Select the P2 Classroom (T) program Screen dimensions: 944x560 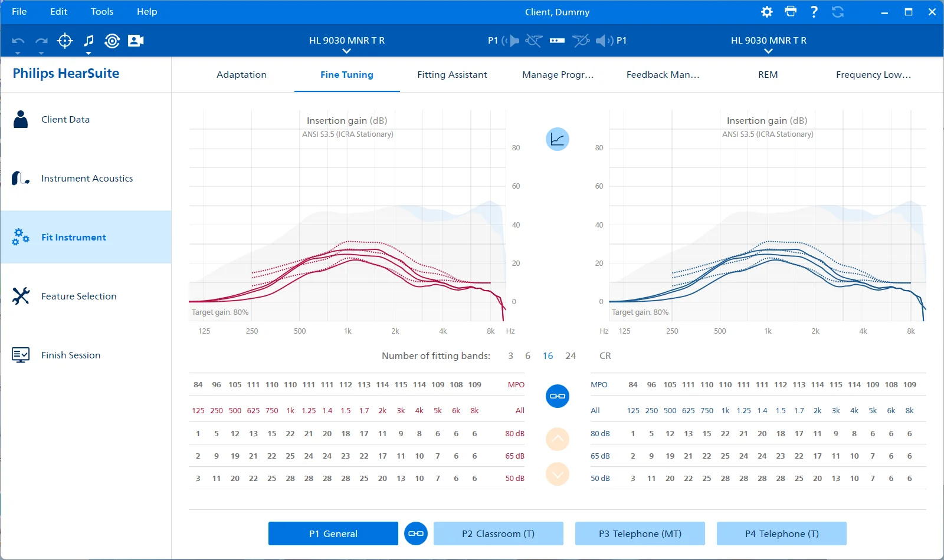point(499,533)
